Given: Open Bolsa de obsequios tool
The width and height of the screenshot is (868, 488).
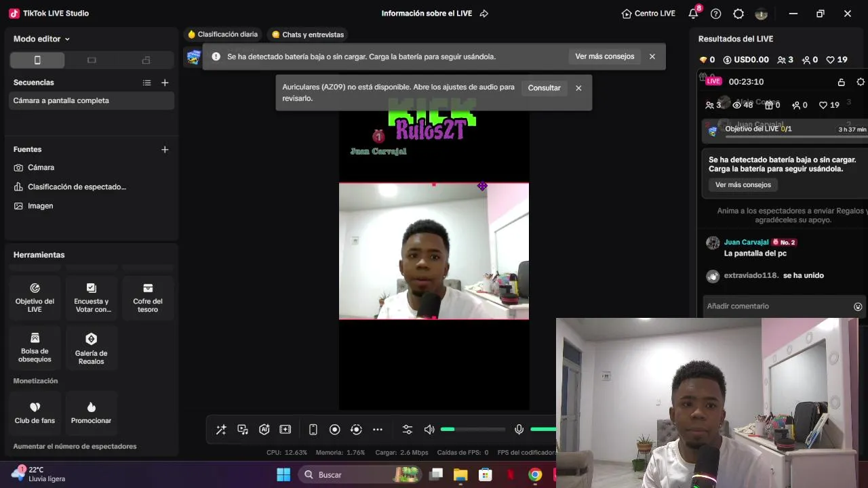Looking at the screenshot, I should pyautogui.click(x=35, y=348).
